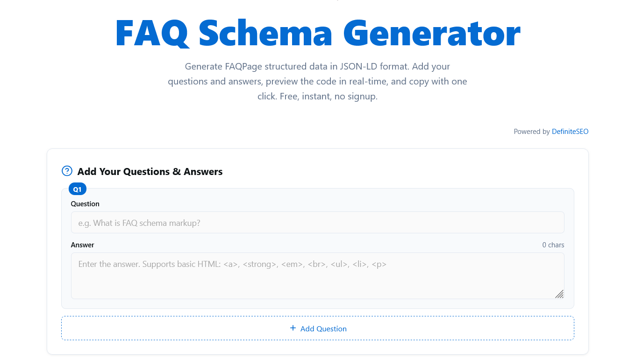636x364 pixels.
Task: Select the Q1 badge icon
Action: pyautogui.click(x=77, y=189)
